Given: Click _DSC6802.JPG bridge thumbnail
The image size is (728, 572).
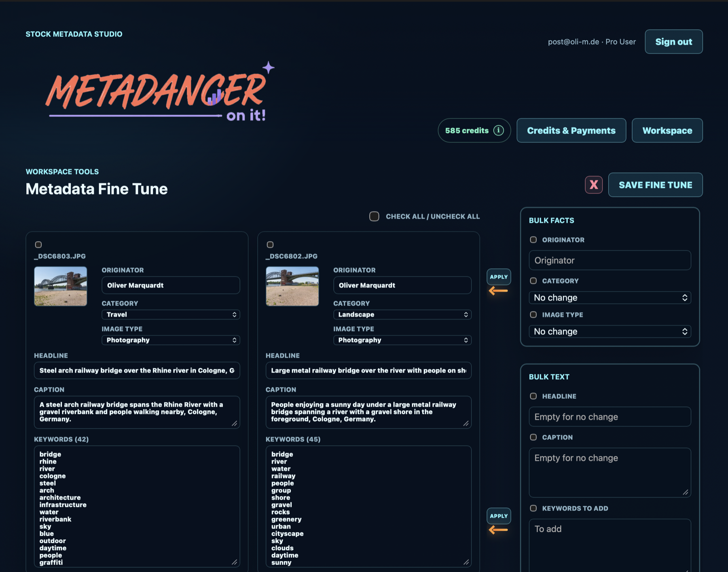Looking at the screenshot, I should (292, 286).
